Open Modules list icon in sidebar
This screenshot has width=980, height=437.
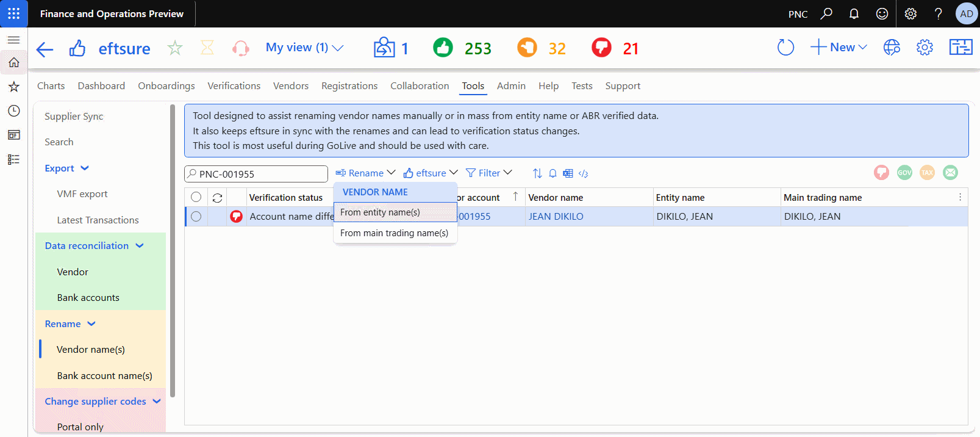[13, 159]
